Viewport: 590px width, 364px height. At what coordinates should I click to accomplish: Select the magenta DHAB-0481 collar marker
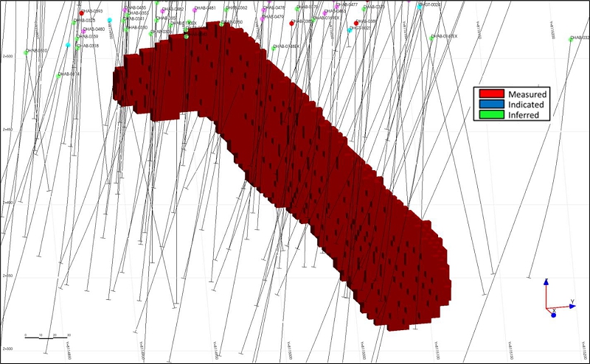tap(195, 10)
